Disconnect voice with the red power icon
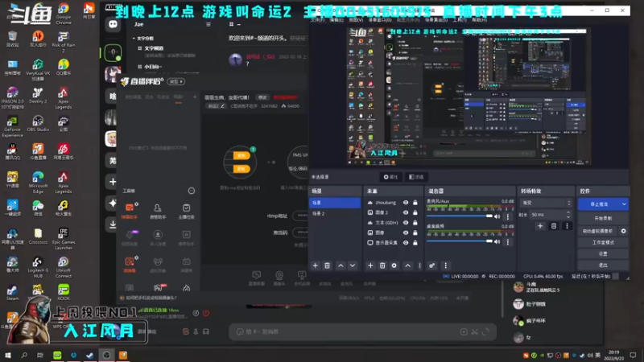 pos(206,313)
